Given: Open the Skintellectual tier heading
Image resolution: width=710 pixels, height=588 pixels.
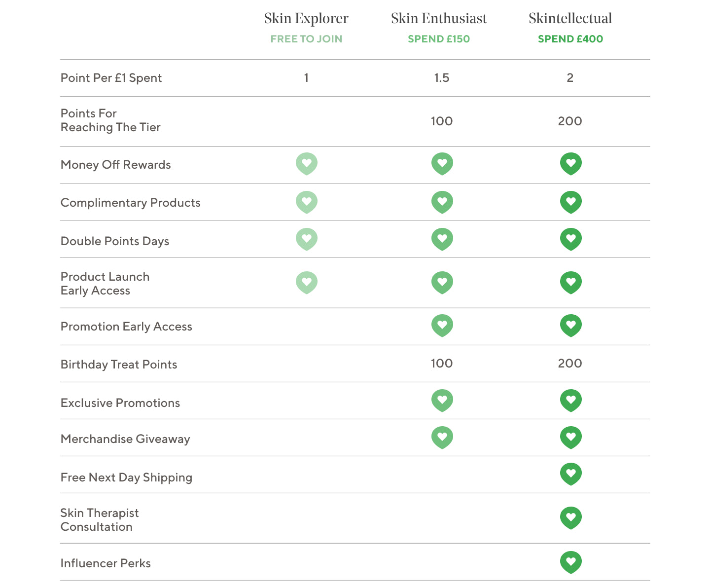Looking at the screenshot, I should coord(570,19).
